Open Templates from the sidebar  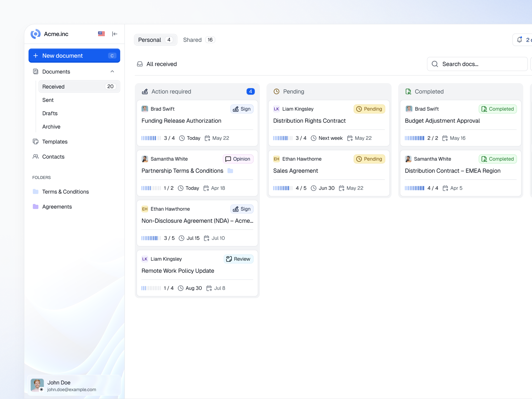pos(55,142)
